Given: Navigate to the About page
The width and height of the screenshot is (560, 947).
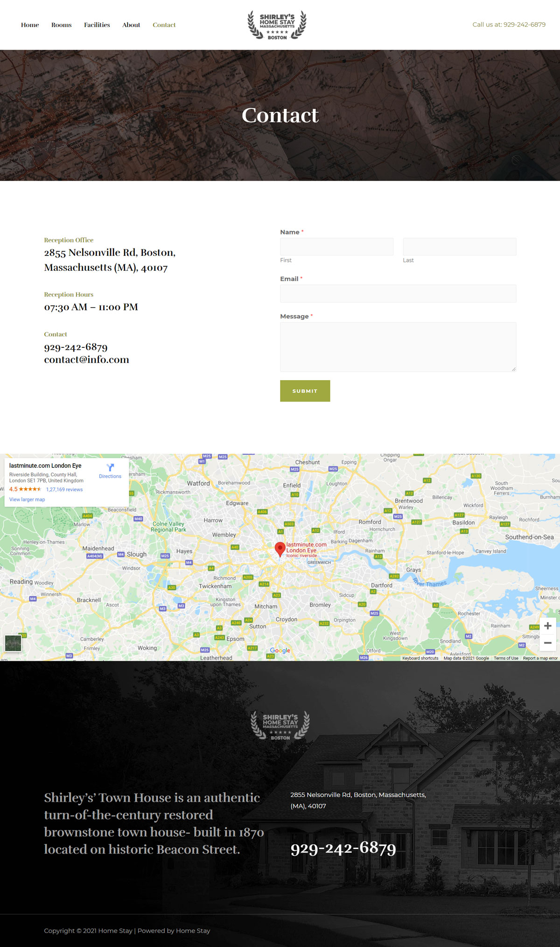Looking at the screenshot, I should click(x=131, y=25).
